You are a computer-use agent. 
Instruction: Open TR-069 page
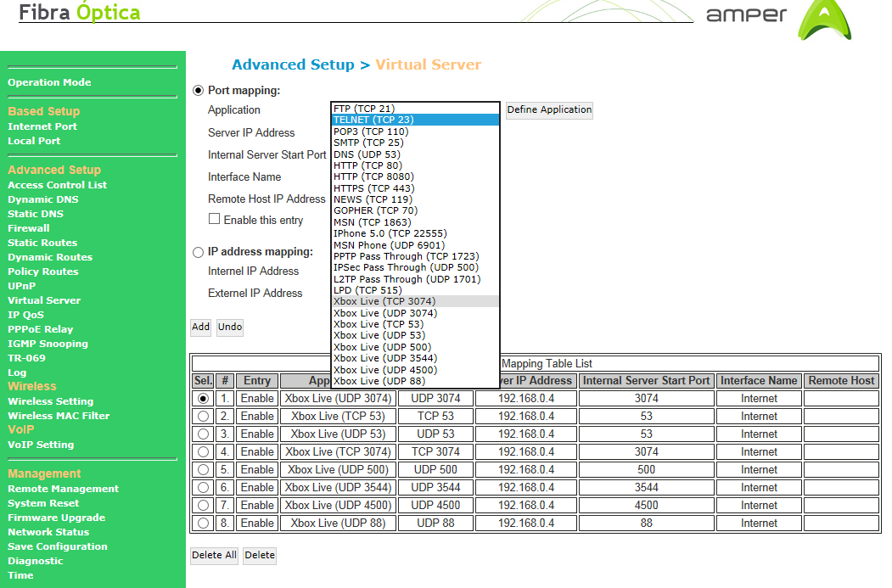click(27, 358)
